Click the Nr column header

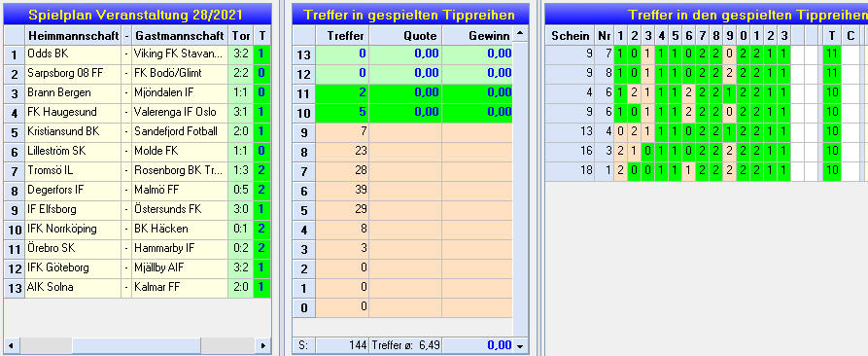(x=604, y=36)
